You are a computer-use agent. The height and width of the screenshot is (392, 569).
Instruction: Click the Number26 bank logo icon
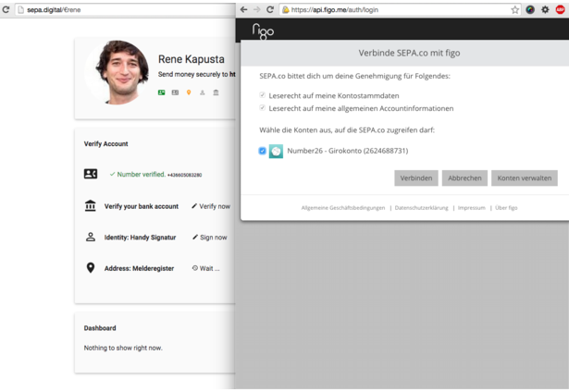[x=276, y=152]
